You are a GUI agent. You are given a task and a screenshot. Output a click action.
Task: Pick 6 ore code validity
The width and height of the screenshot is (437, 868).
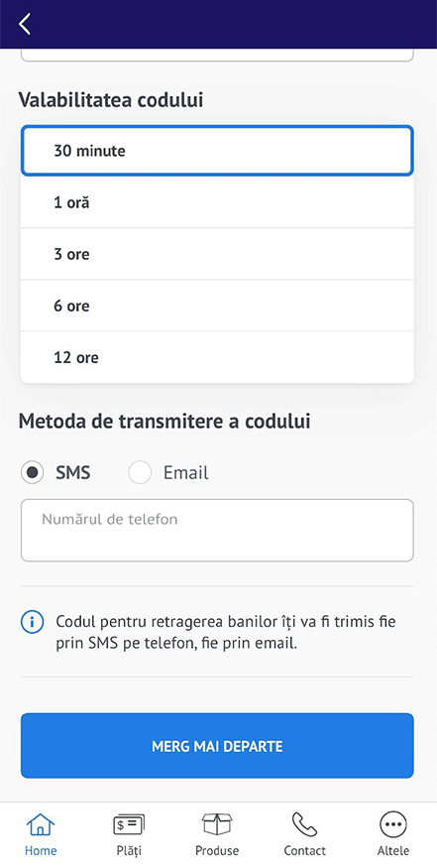tap(217, 306)
